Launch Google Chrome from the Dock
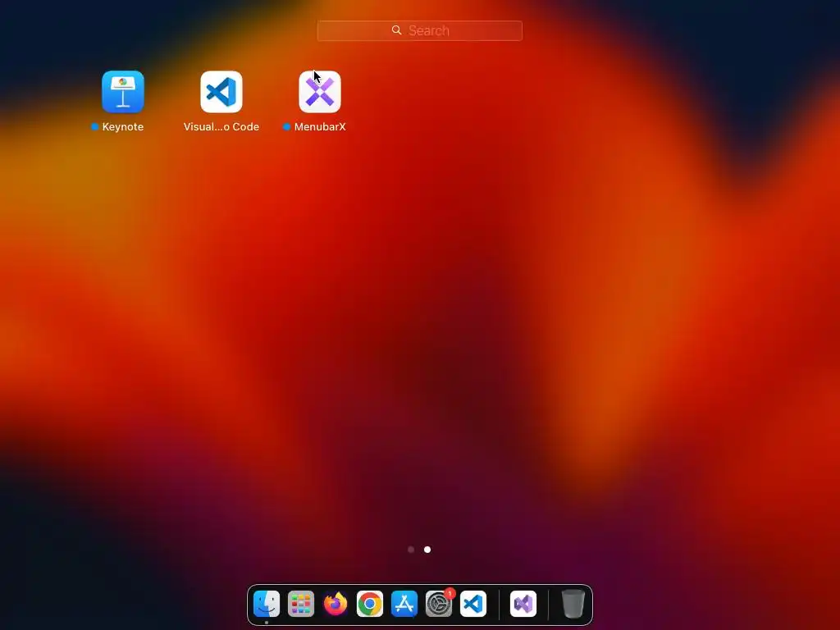The width and height of the screenshot is (840, 630). pyautogui.click(x=370, y=604)
